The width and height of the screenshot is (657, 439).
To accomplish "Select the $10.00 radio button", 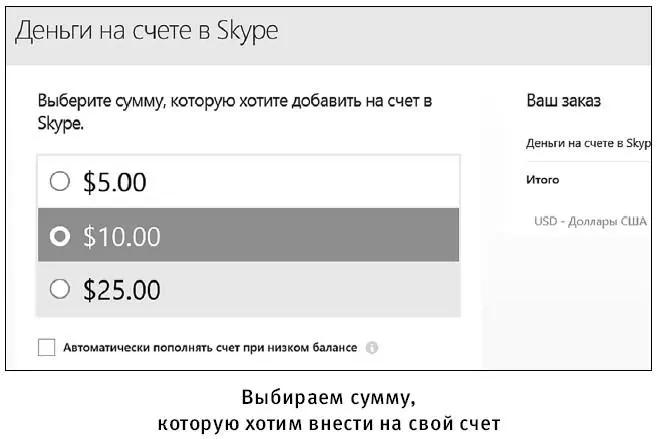I will 59,236.
